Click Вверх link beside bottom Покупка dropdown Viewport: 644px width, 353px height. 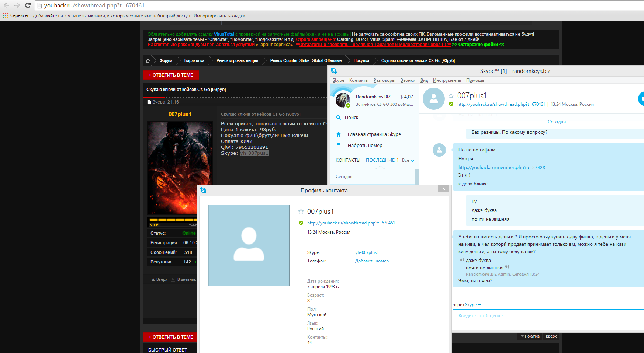551,336
